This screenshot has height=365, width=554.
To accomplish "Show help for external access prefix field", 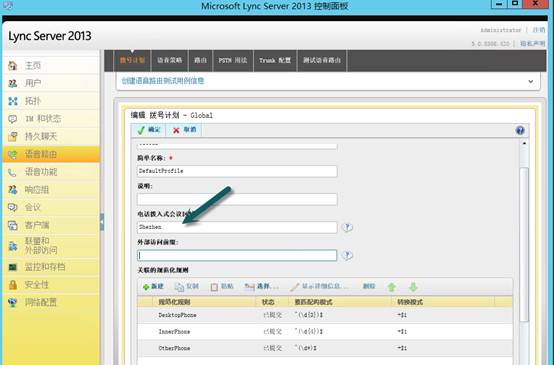I will (x=347, y=255).
